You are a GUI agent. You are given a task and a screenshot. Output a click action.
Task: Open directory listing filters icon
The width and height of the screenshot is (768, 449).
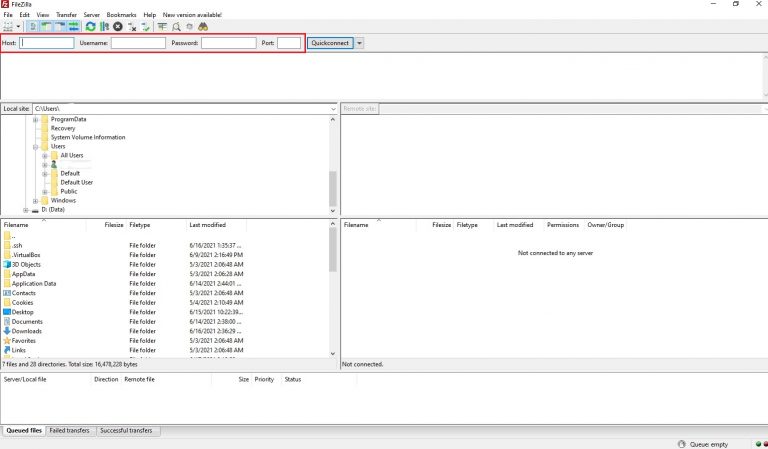pyautogui.click(x=162, y=26)
